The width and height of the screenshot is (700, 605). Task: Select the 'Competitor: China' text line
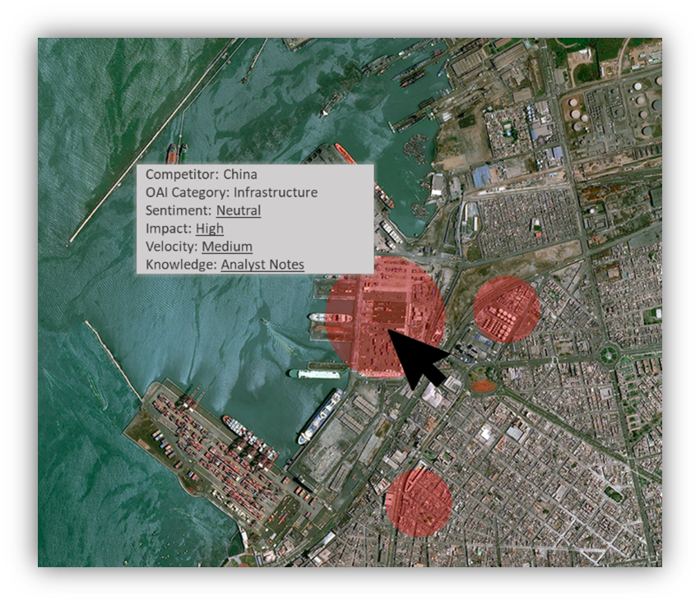202,174
